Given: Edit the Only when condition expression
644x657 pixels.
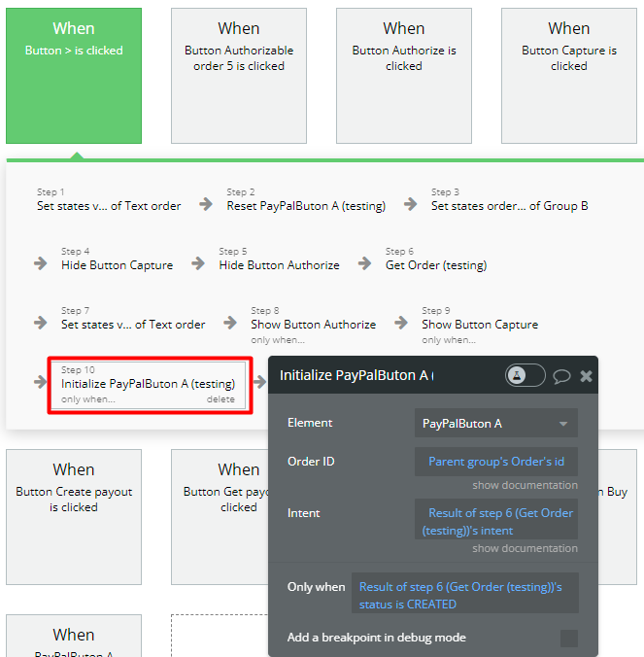Looking at the screenshot, I should (464, 595).
